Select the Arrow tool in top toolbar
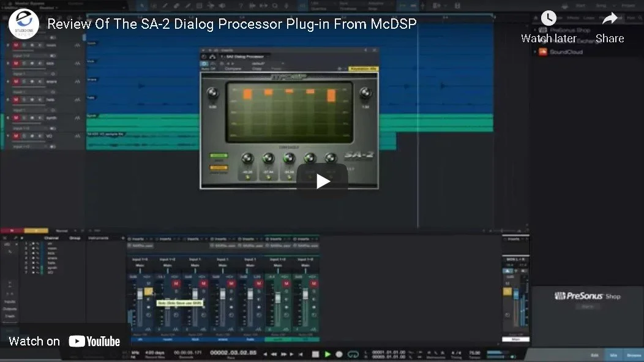The height and width of the screenshot is (362, 644). 141,6
